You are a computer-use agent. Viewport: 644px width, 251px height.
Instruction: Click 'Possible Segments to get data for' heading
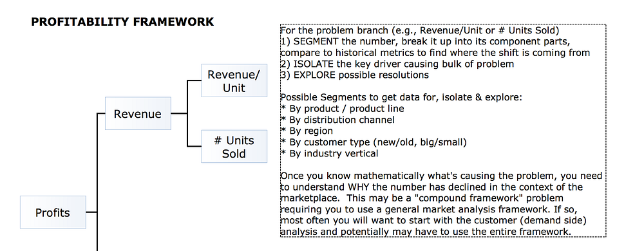pos(401,98)
